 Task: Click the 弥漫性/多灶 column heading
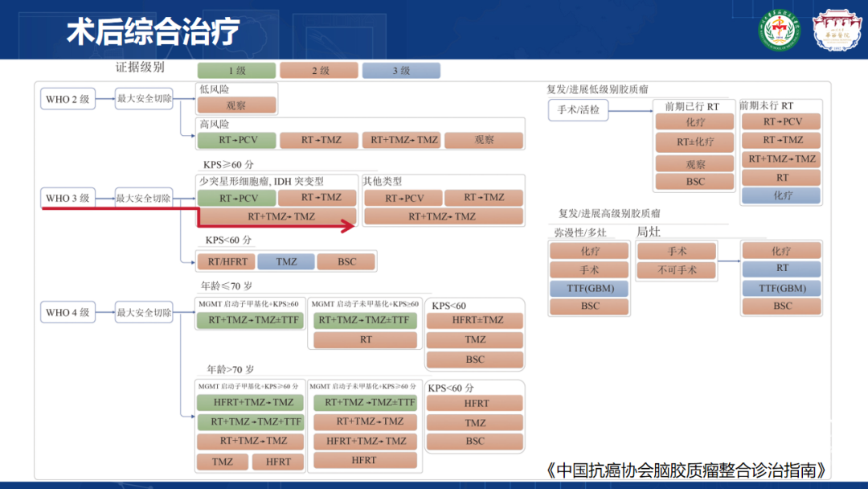tap(580, 232)
